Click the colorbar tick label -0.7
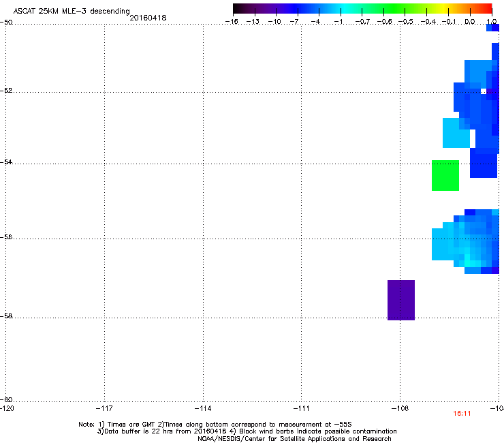 click(362, 22)
